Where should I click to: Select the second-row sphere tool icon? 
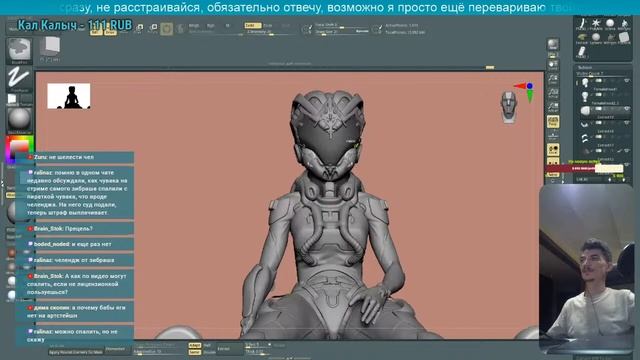[596, 38]
